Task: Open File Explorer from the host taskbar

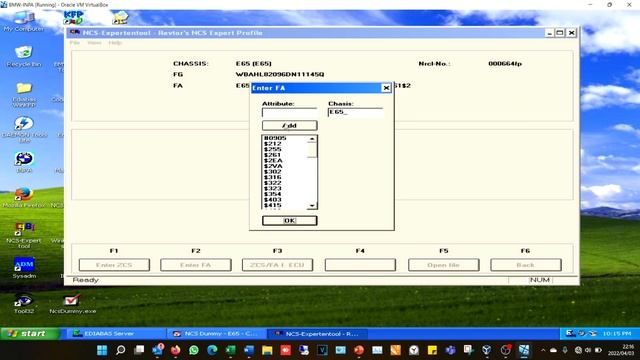Action: click(267, 350)
